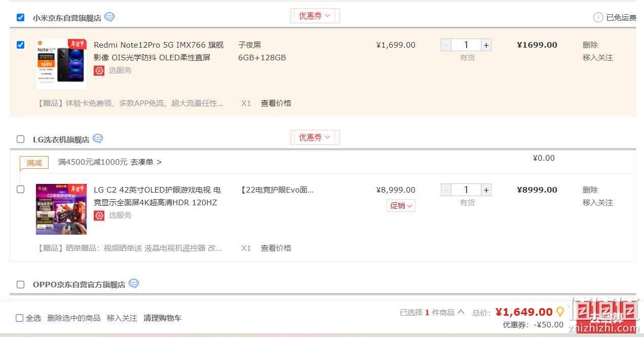
Task: Decrease LG C2 TV quantity with minus button
Action: tap(446, 190)
